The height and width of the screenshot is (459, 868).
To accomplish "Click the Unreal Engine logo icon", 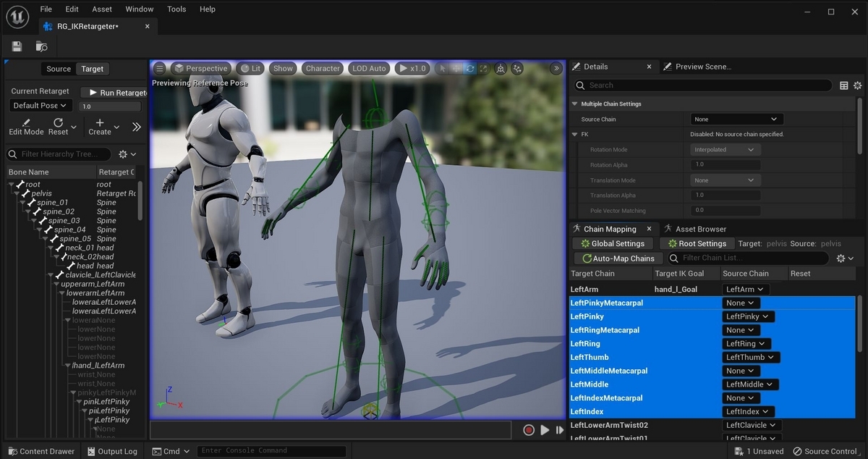I will pos(19,16).
